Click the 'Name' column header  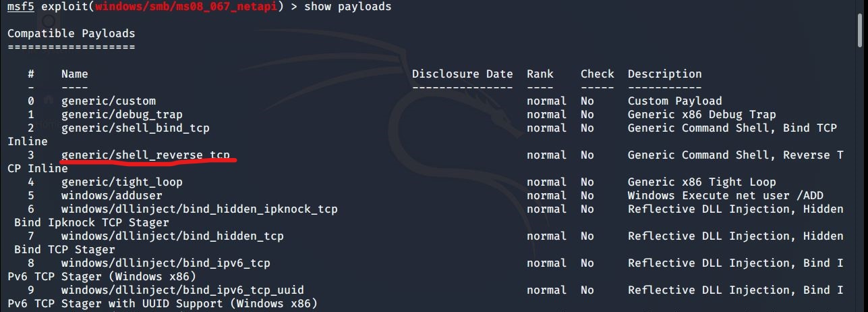(74, 74)
